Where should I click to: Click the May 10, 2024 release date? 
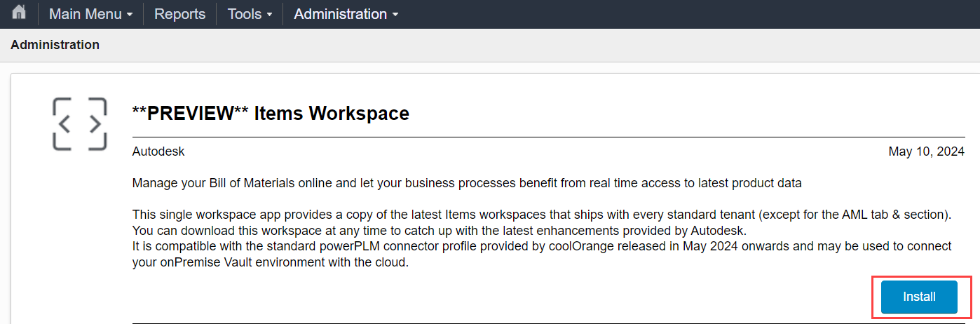pyautogui.click(x=926, y=151)
